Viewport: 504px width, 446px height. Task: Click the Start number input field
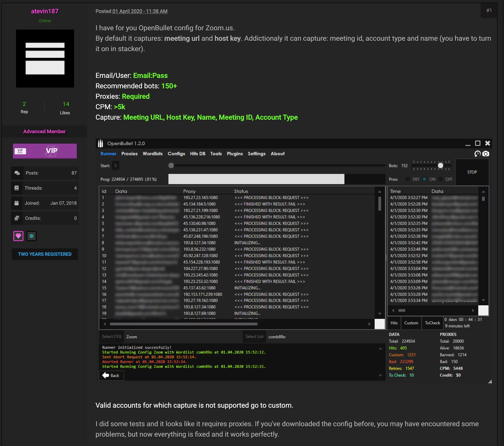(x=115, y=165)
